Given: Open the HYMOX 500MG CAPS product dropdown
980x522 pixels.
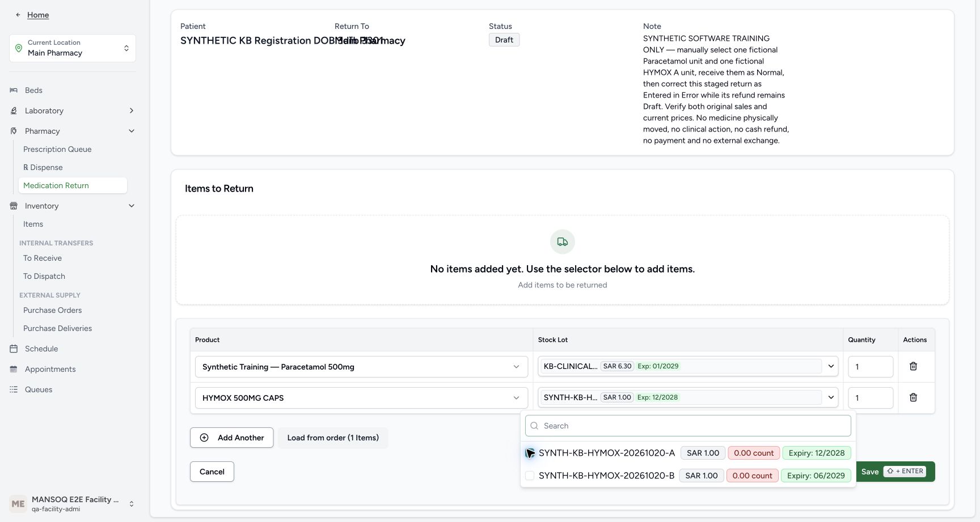Looking at the screenshot, I should (361, 398).
